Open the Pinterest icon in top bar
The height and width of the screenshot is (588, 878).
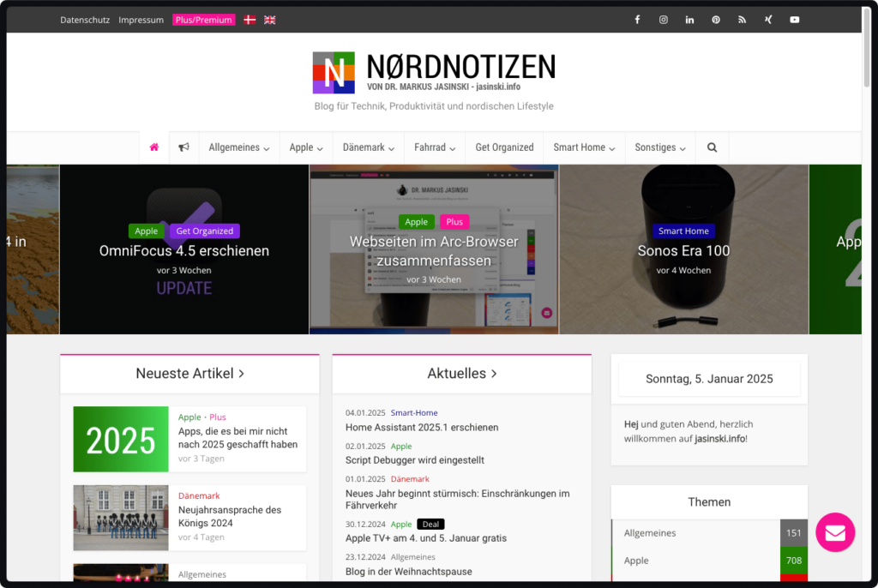click(716, 20)
